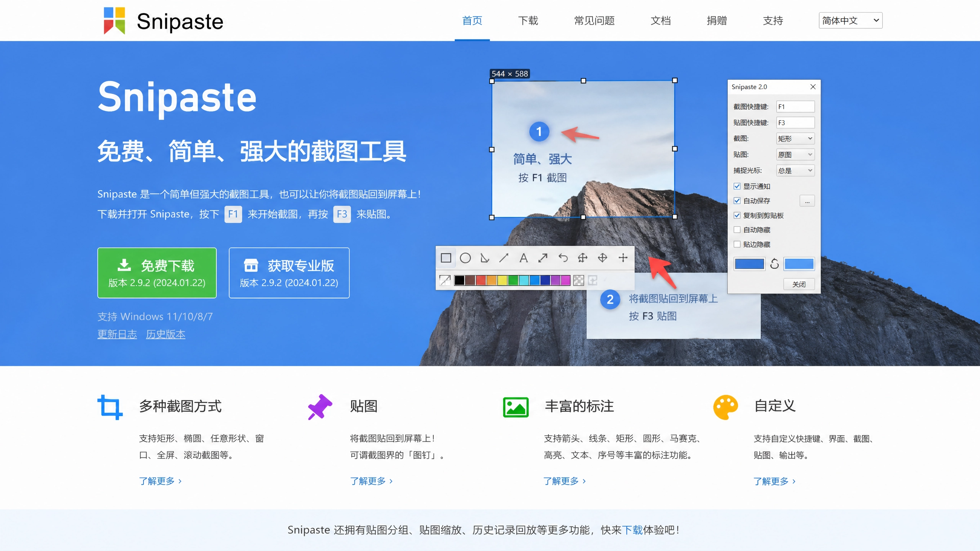This screenshot has width=980, height=551.
Task: Click the darker blue theme color box in the dialog
Action: (749, 264)
